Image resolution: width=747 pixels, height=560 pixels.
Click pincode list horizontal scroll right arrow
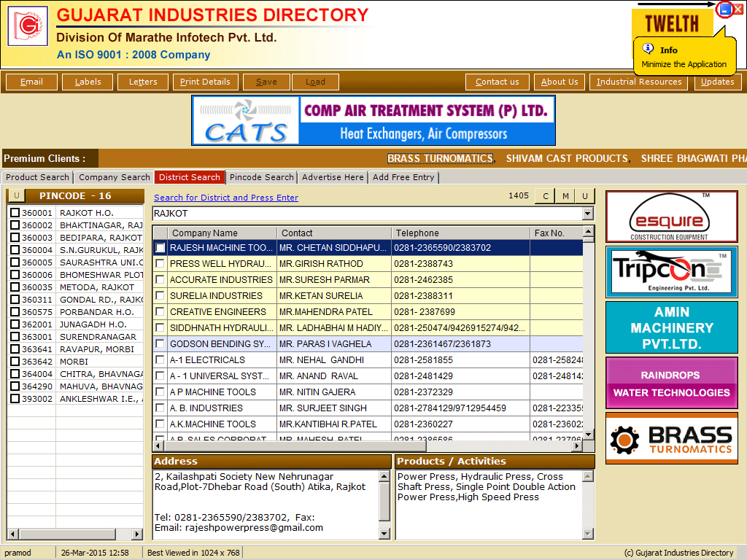point(137,534)
